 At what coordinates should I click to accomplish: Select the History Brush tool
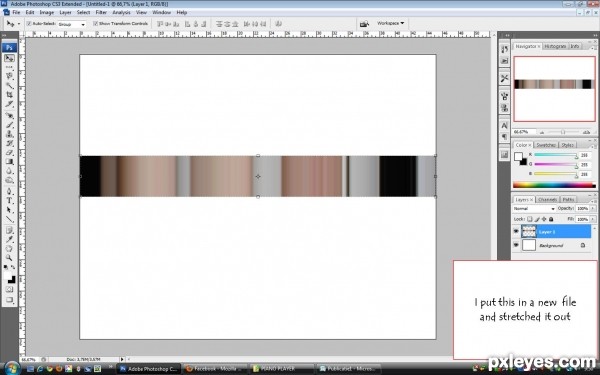coord(9,143)
